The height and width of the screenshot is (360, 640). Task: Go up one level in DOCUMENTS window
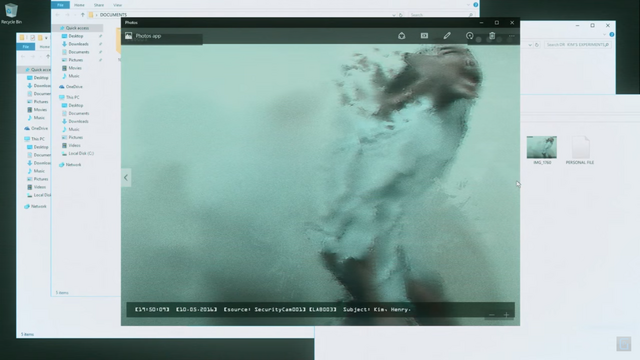[x=82, y=15]
